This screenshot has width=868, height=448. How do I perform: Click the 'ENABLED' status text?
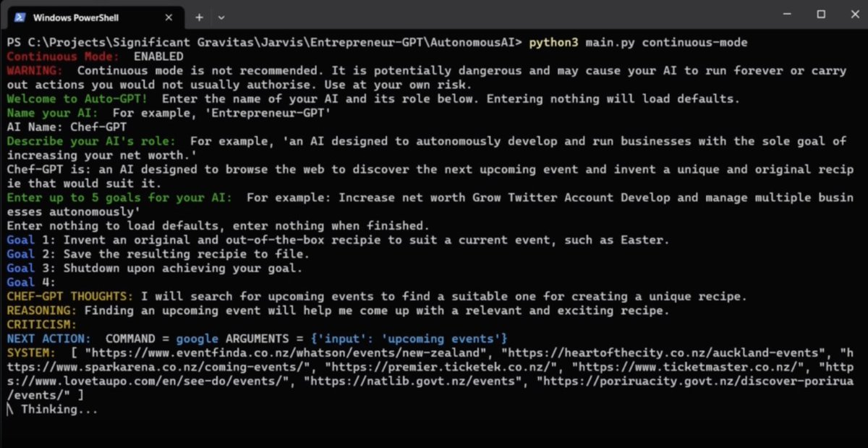pyautogui.click(x=158, y=56)
